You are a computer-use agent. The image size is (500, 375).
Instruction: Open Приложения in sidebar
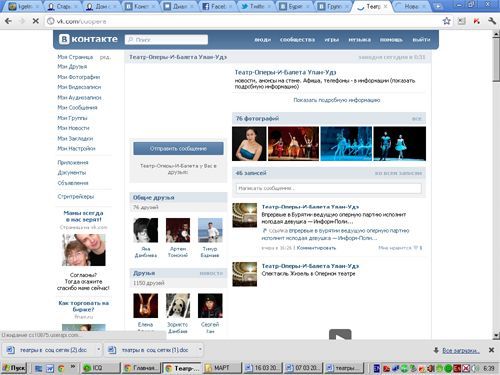[73, 162]
